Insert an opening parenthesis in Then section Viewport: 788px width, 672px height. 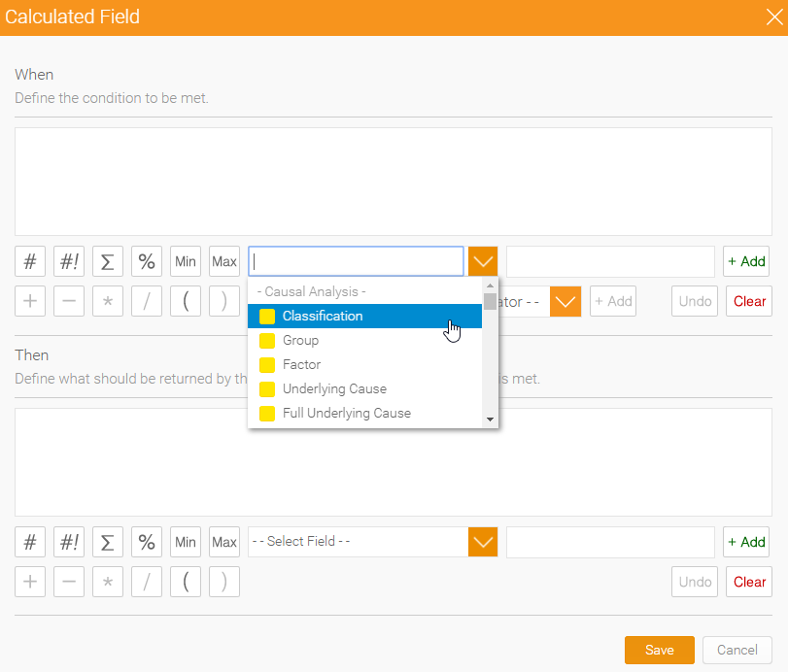[185, 582]
